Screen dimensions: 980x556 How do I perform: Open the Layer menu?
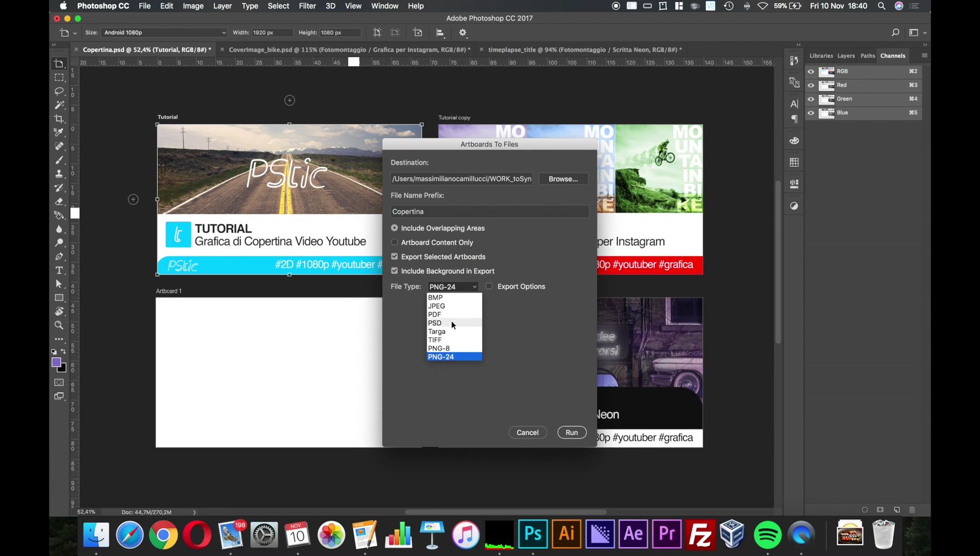tap(223, 6)
